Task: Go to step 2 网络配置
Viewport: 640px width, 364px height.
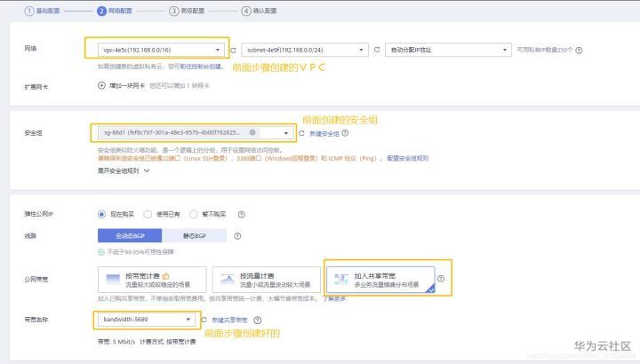Action: (115, 11)
